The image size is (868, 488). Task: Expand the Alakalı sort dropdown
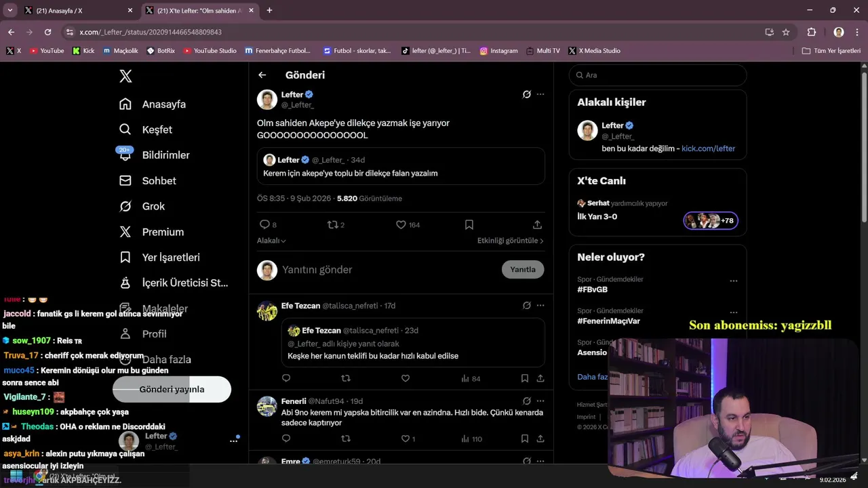pyautogui.click(x=271, y=241)
